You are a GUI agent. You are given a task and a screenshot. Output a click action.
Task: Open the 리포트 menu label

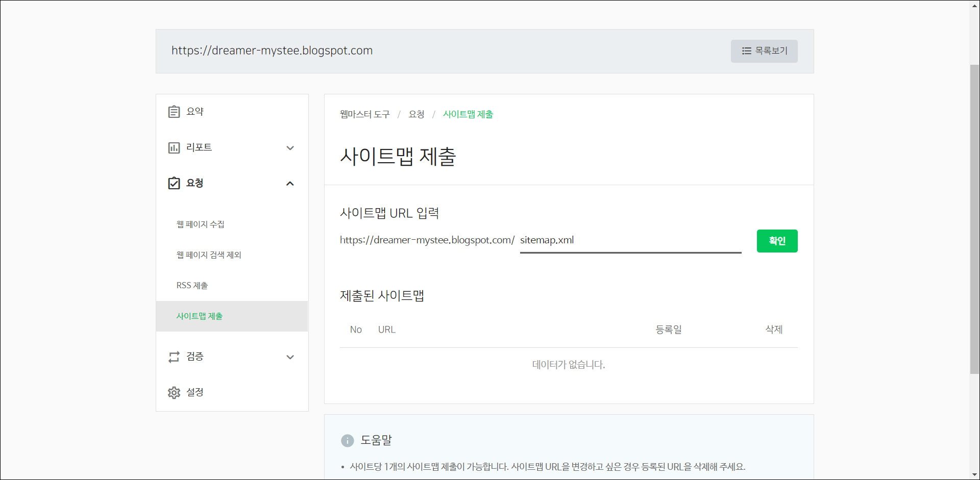(199, 147)
